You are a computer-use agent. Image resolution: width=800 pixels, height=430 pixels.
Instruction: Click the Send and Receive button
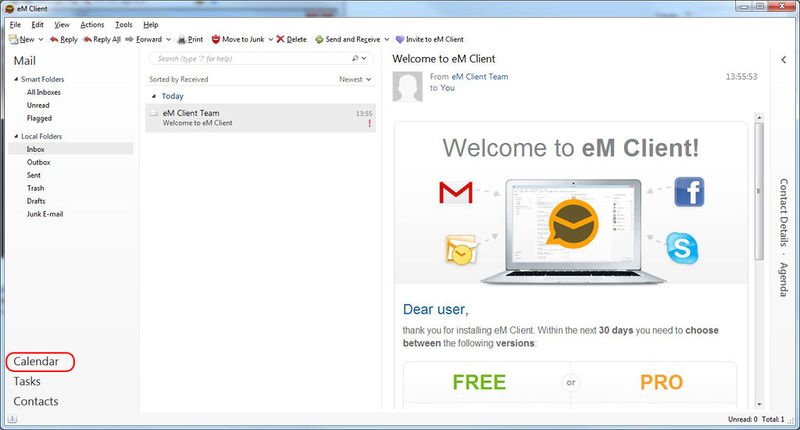tap(347, 39)
